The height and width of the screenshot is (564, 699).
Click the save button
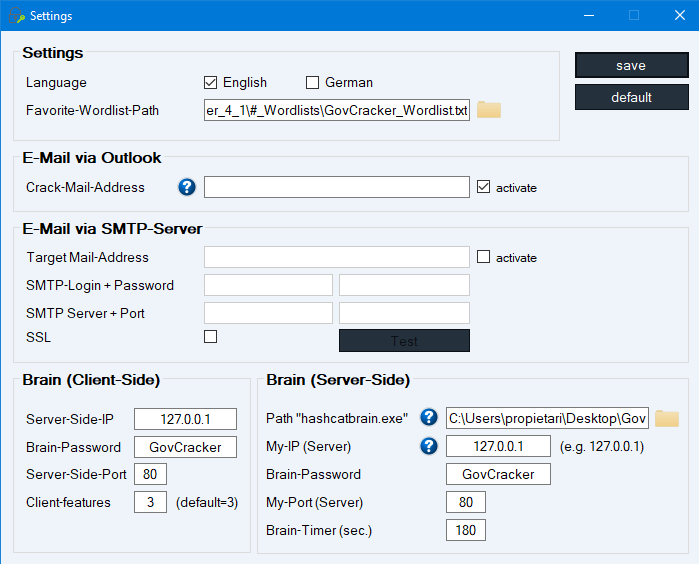[x=632, y=65]
